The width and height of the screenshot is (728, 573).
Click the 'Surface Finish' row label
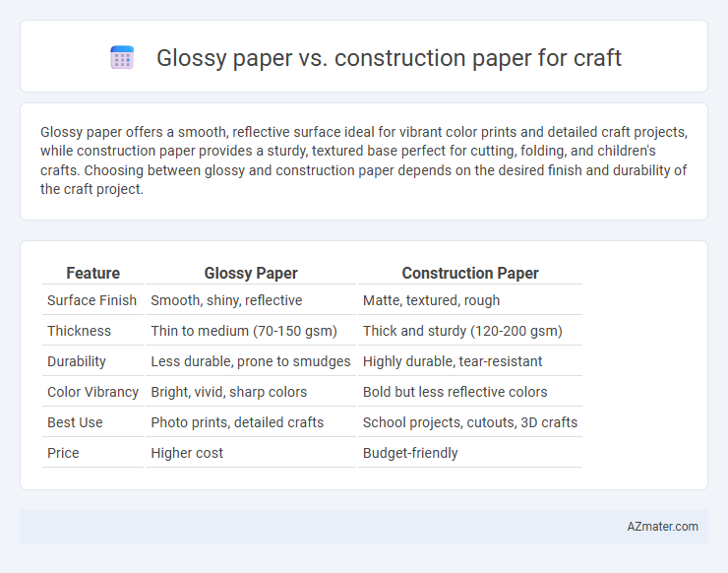pos(91,300)
